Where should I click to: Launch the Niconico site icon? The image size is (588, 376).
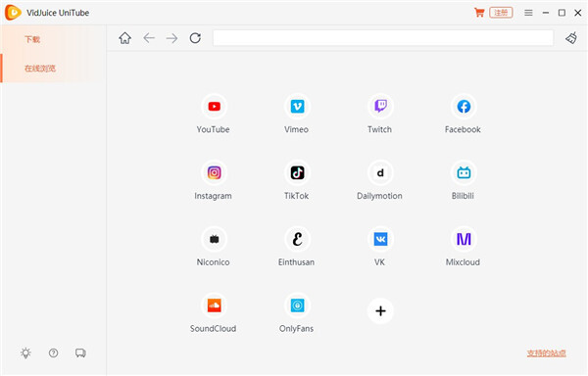click(x=214, y=239)
